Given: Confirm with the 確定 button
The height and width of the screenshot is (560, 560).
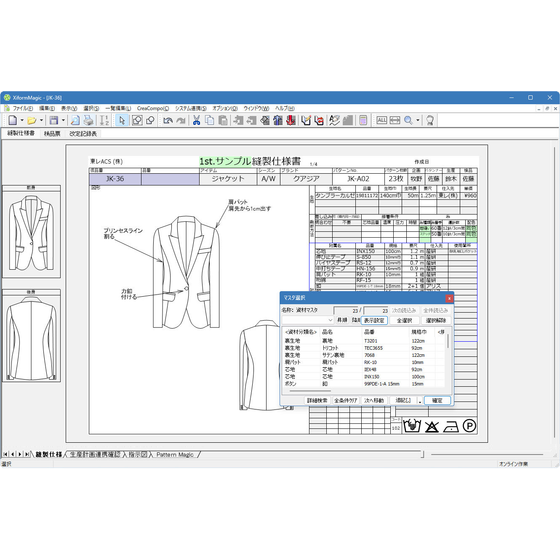Looking at the screenshot, I should (x=437, y=401).
